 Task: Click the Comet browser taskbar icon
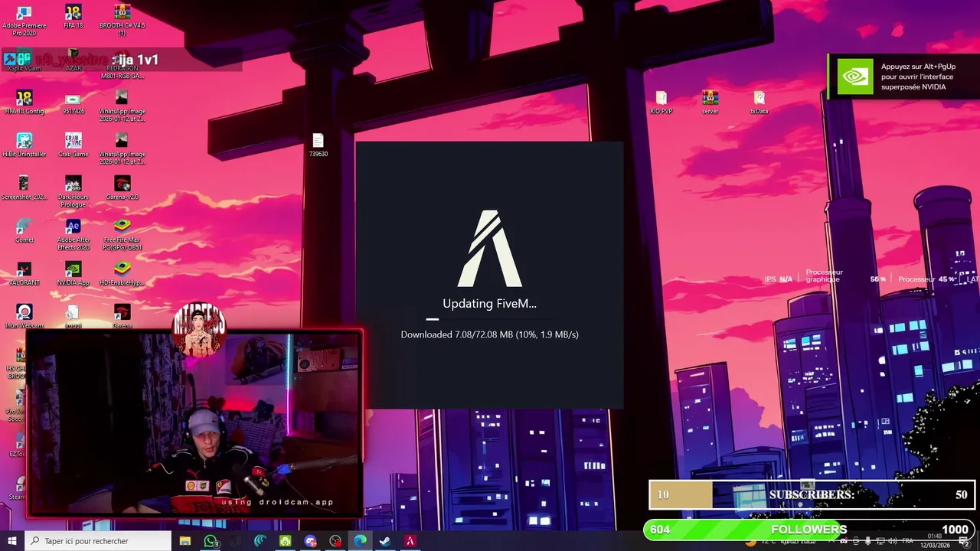pos(260,541)
